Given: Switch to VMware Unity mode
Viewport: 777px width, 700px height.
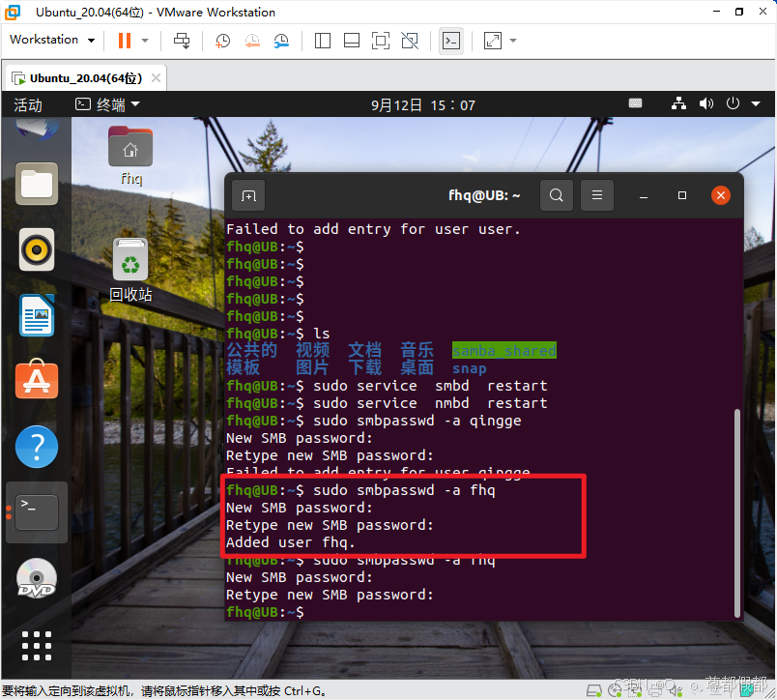Looking at the screenshot, I should [x=410, y=41].
